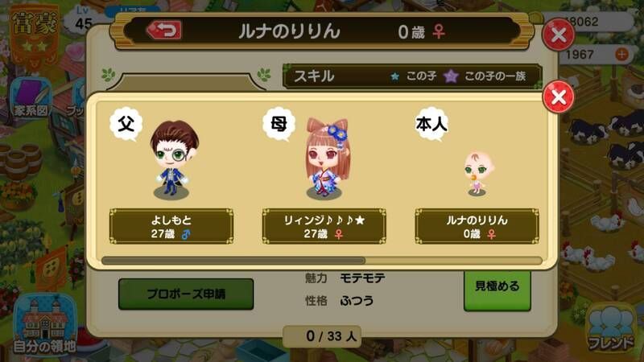This screenshot has height=362, width=644.
Task: Tap the 富豪 rank badge
Action: (35, 35)
